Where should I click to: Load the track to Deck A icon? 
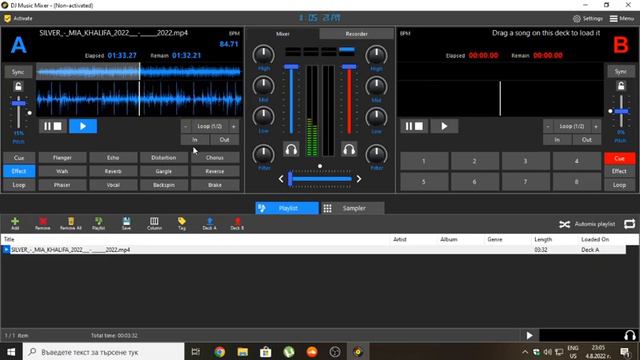[209, 223]
